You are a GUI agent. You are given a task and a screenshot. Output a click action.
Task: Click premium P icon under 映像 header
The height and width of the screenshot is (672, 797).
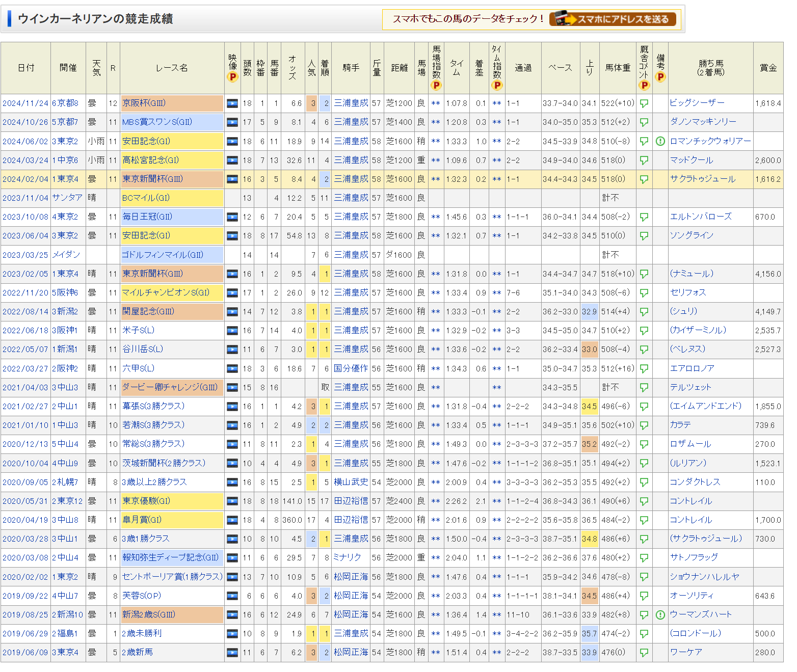232,77
